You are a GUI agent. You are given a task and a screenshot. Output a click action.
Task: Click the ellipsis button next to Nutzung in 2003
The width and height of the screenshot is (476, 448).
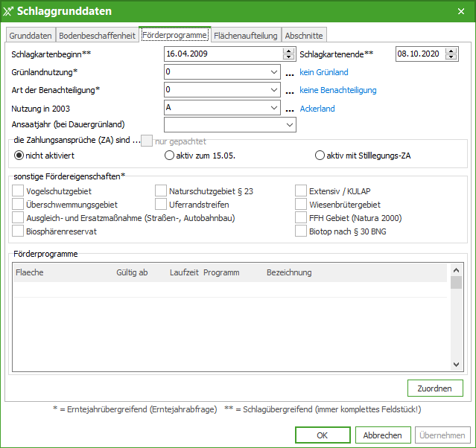[289, 109]
